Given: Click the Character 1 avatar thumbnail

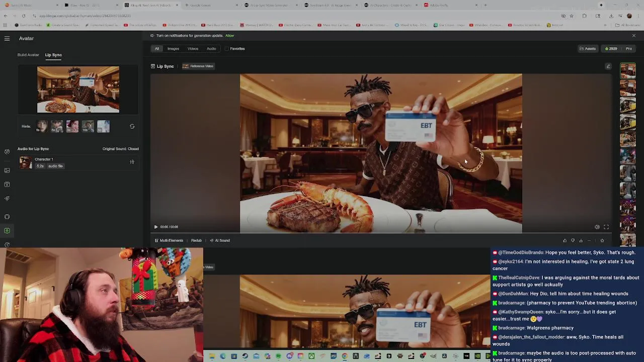Looking at the screenshot, I should (x=25, y=162).
